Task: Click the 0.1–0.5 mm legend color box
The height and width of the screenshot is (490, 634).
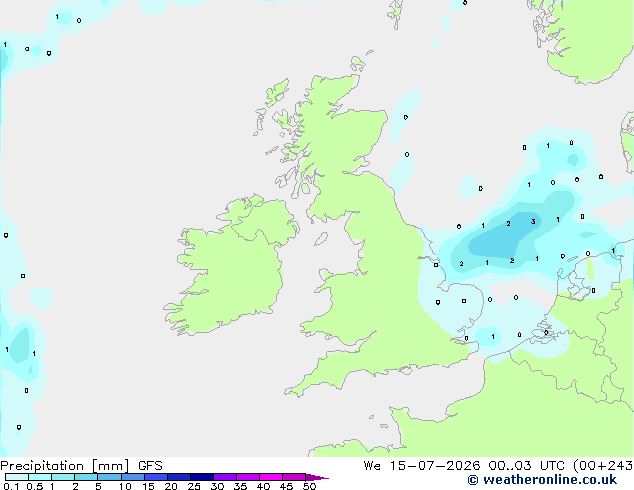Action: pos(17,477)
